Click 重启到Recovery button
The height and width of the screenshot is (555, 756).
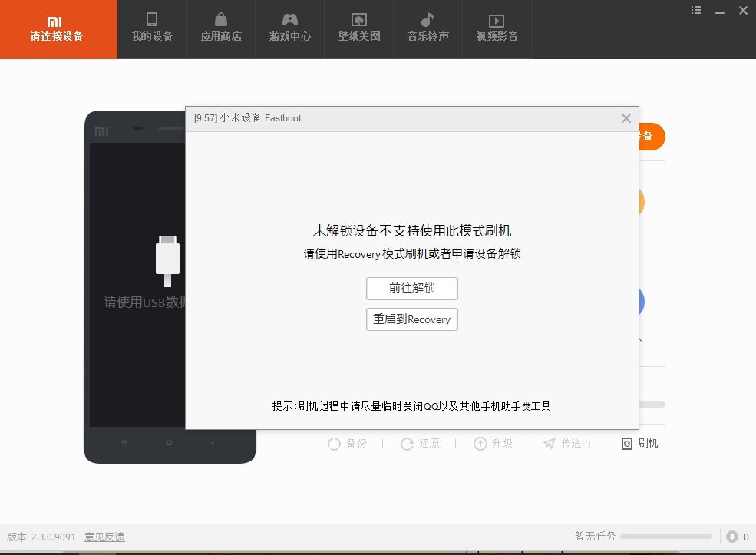[x=411, y=319]
